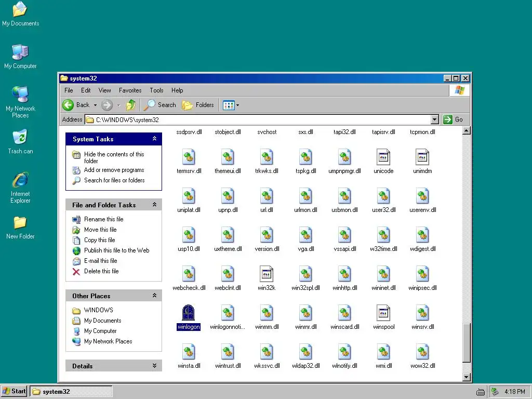
Task: Select the wininet.dll file icon
Action: coord(383,274)
